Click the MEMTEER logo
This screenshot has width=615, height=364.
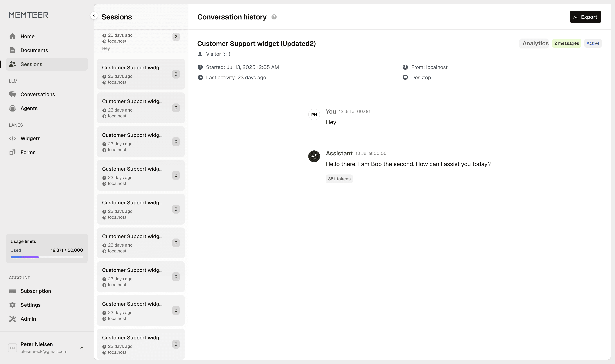(x=28, y=15)
